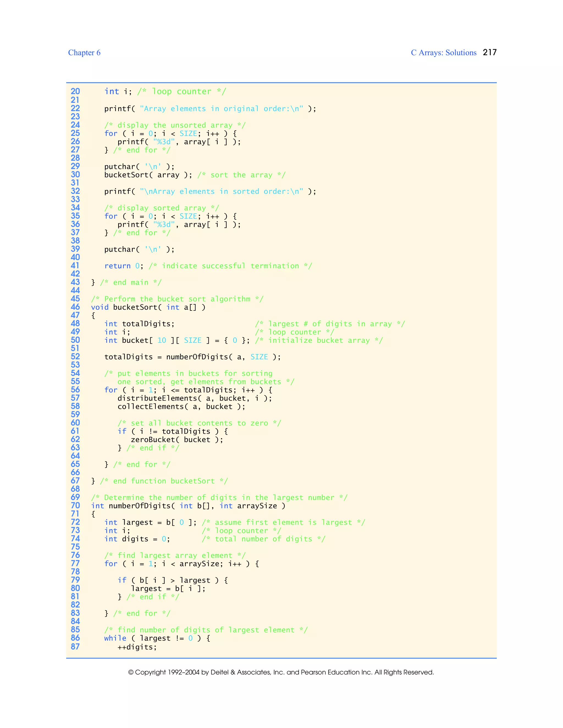
Task: Click the comment 'total number of digits'
Action: click(263, 539)
